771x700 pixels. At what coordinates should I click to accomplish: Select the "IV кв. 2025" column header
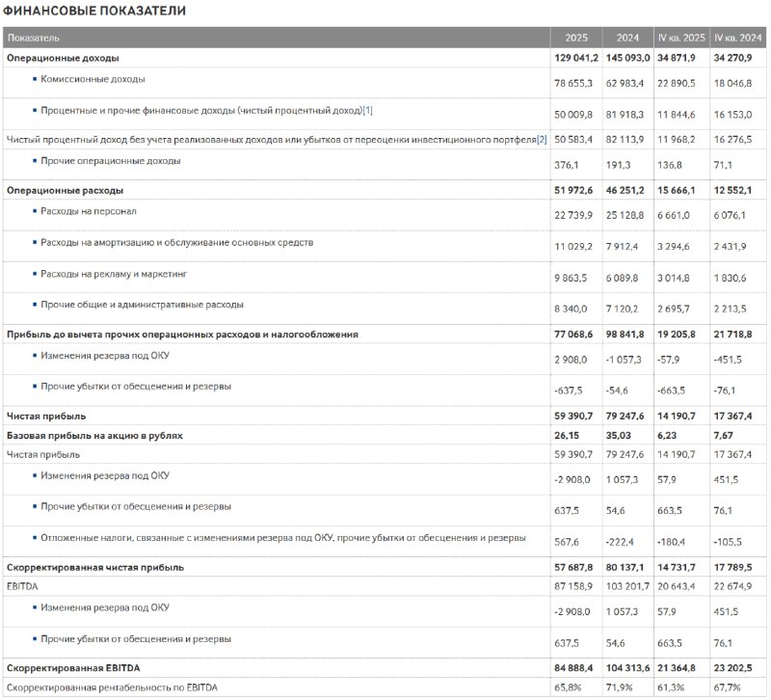(x=680, y=38)
